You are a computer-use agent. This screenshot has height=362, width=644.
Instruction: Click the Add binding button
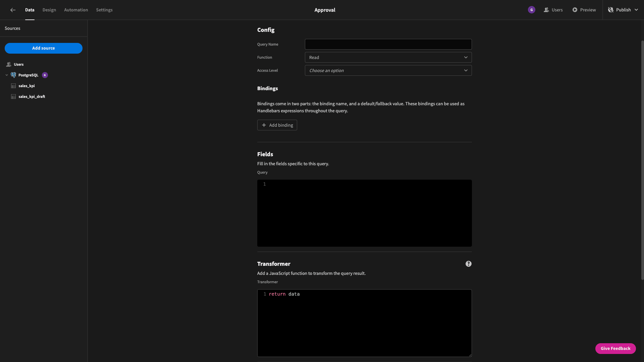(277, 125)
